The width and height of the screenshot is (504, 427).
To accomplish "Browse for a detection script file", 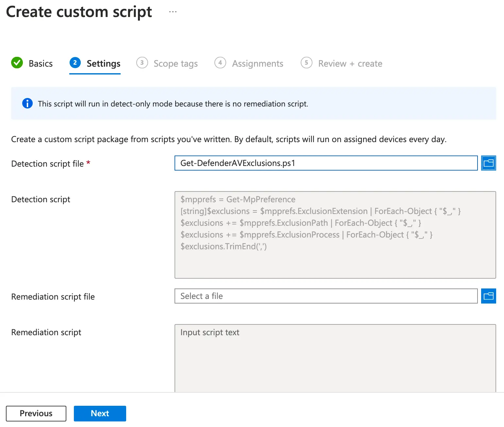I will tap(488, 163).
